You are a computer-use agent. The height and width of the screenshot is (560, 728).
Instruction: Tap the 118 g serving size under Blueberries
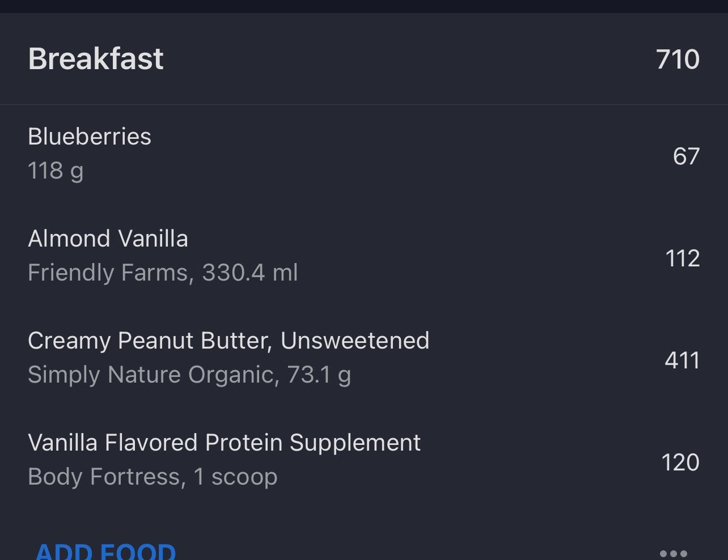coord(55,170)
